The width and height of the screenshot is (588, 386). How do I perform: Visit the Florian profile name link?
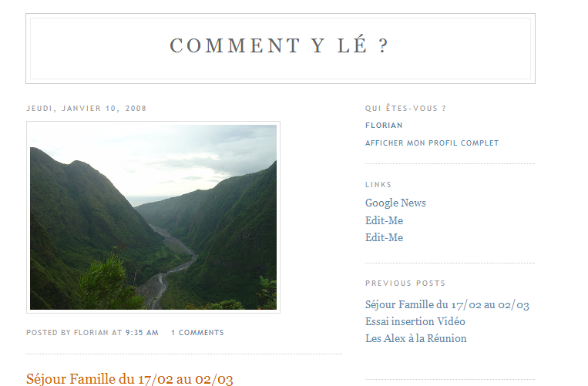click(384, 125)
